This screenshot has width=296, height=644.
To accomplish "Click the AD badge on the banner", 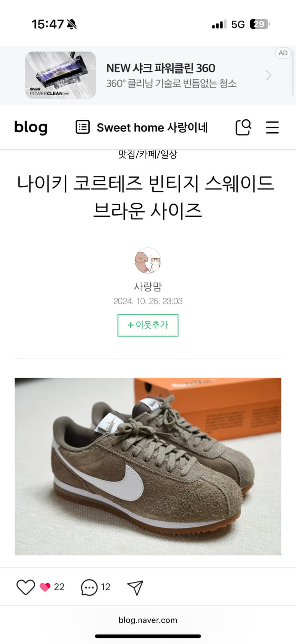I will [x=283, y=53].
